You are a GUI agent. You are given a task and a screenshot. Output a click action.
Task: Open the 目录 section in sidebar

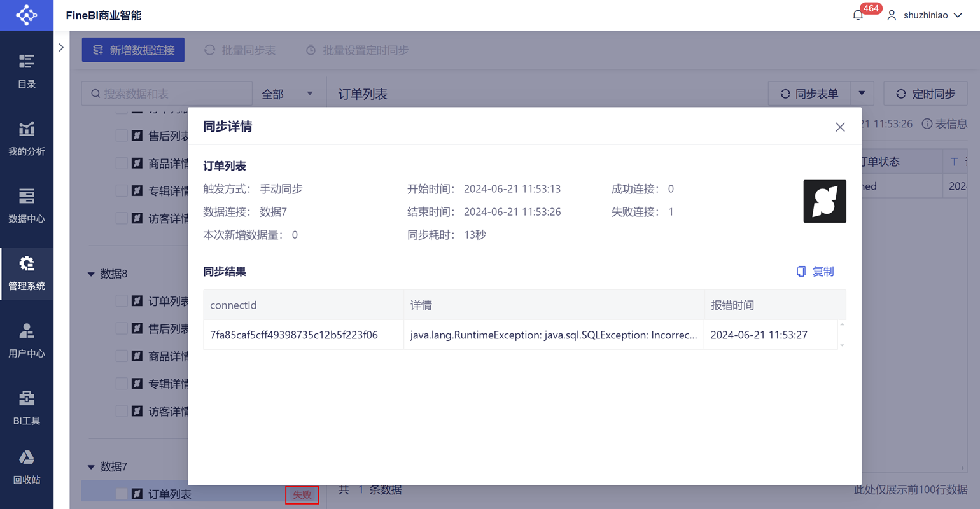point(27,71)
